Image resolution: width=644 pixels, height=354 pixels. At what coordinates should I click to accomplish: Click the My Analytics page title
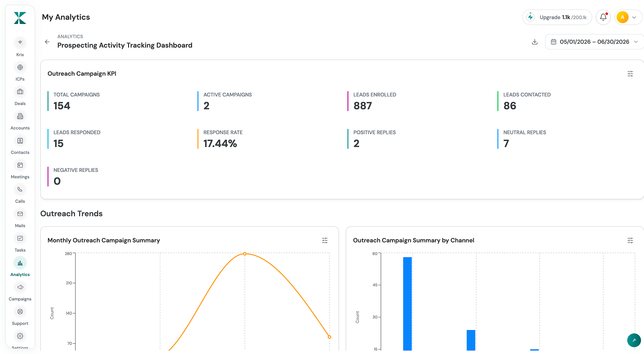(x=66, y=17)
